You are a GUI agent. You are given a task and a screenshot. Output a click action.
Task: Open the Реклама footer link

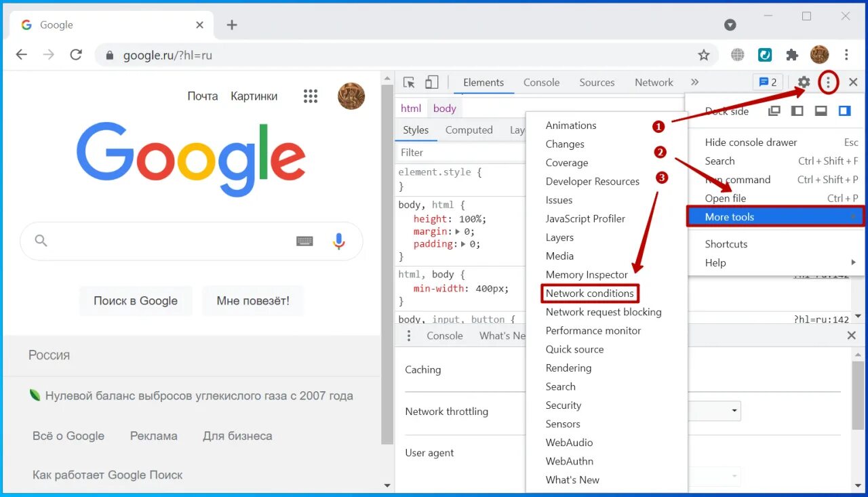coord(154,436)
